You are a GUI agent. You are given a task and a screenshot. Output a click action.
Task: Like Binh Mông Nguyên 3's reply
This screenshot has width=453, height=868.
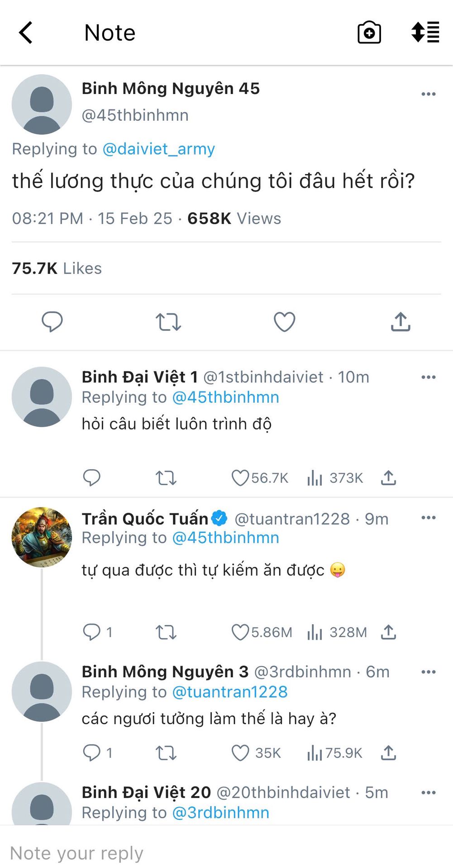coord(240,753)
